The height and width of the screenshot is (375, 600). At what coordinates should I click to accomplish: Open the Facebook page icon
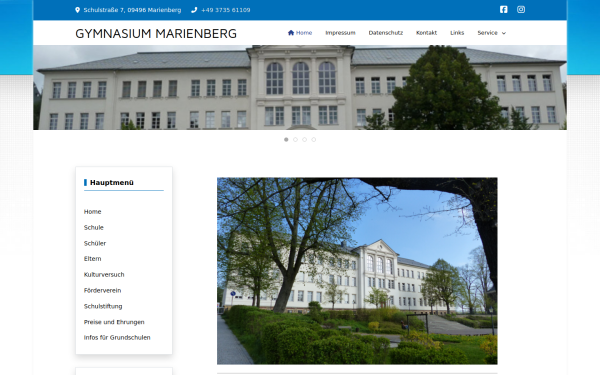point(504,10)
